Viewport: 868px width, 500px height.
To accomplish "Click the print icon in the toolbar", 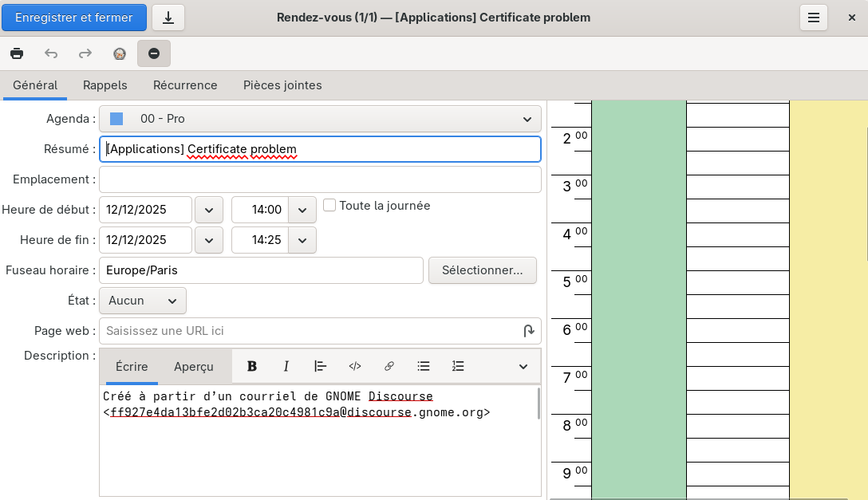I will tap(17, 53).
